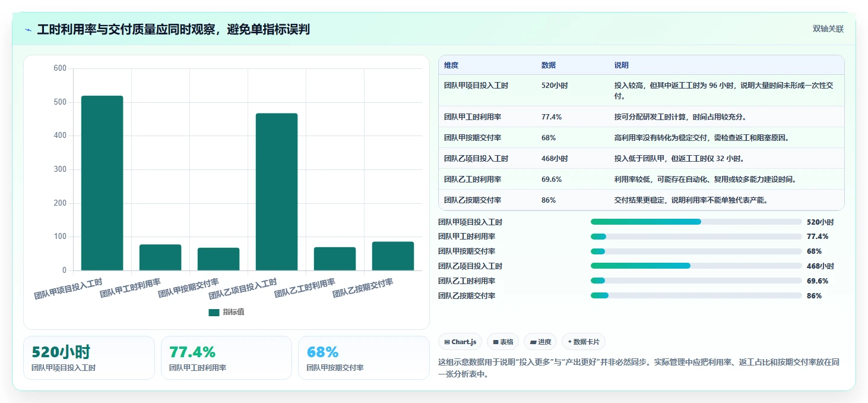Image resolution: width=868 pixels, height=403 pixels.
Task: Click the 69.6% cell in the table
Action: (552, 180)
